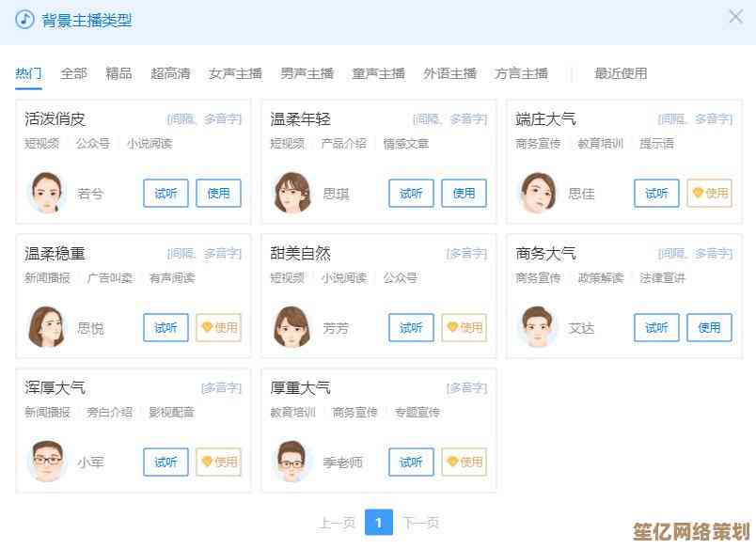The width and height of the screenshot is (756, 549).
Task: Select the 方言主播 tab
Action: pos(521,73)
